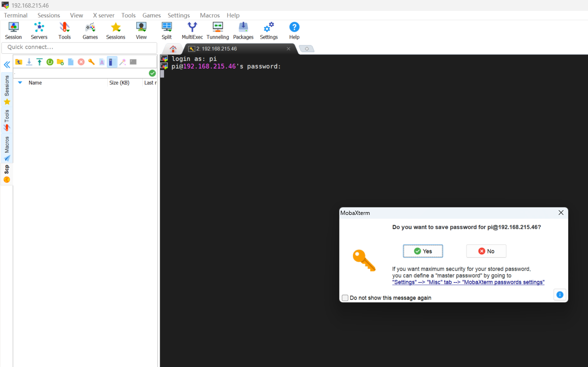Open the Terminal menu
This screenshot has height=367, width=588.
pyautogui.click(x=16, y=15)
